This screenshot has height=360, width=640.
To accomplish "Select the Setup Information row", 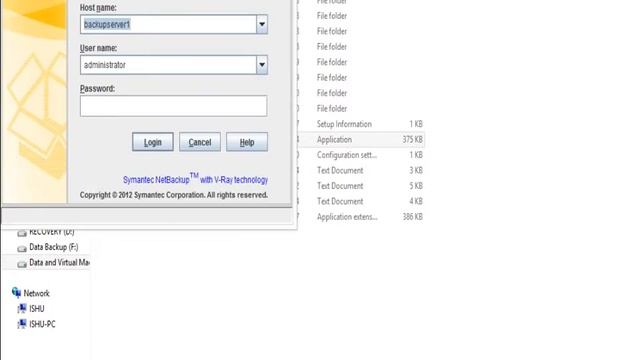I will pos(361,124).
